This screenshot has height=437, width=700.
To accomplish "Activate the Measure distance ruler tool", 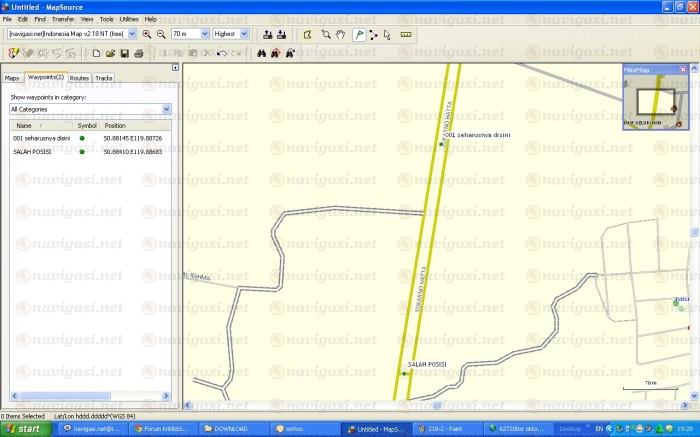I will (x=405, y=33).
